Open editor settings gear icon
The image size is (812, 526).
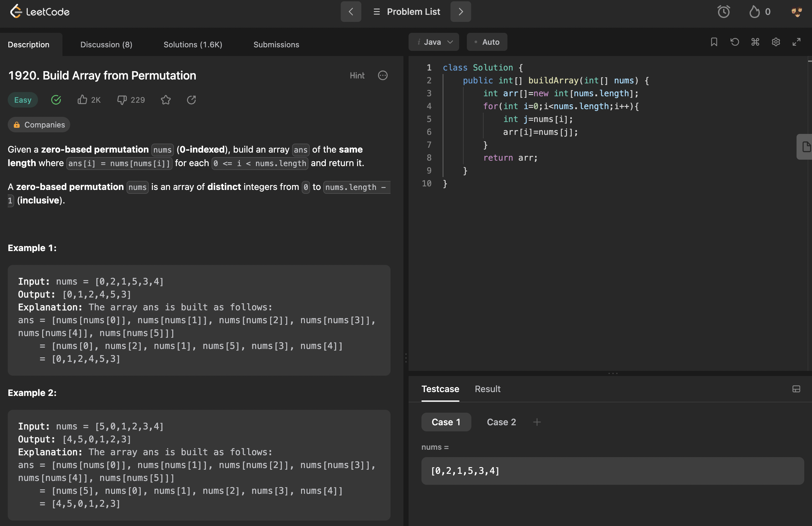tap(776, 42)
